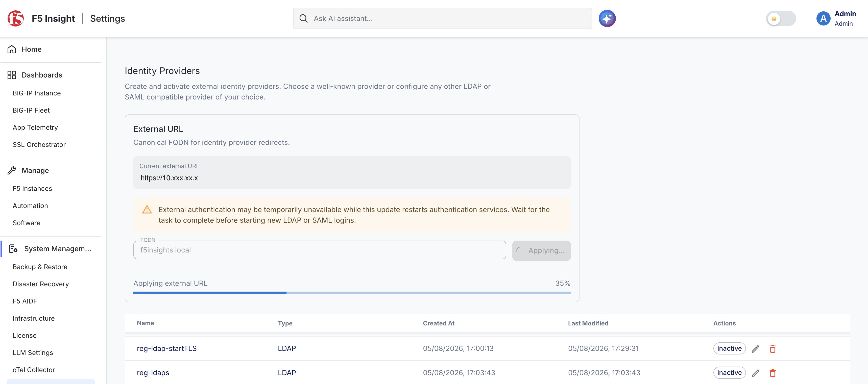Click the F5 logo icon

coord(15,18)
